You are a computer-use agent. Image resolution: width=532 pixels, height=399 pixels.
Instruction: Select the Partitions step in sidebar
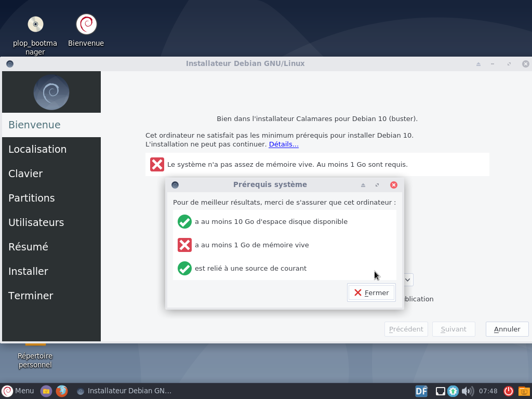point(51,198)
